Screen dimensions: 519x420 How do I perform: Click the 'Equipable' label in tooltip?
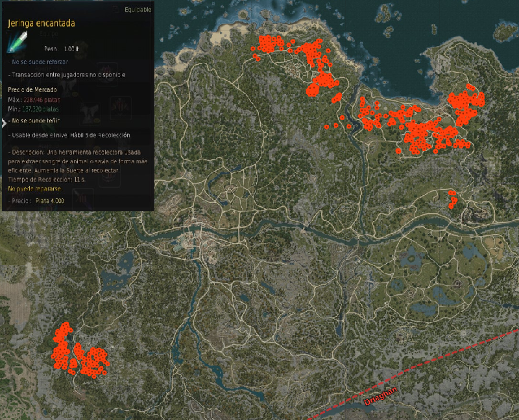[x=138, y=10]
